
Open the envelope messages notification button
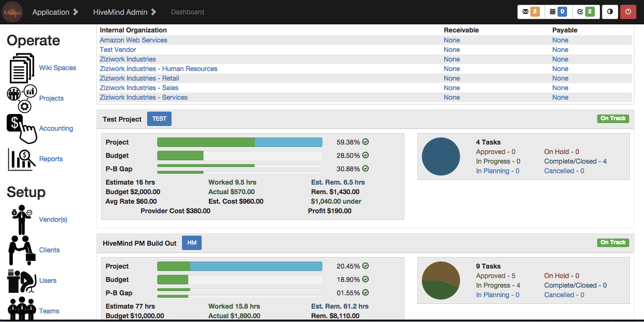click(530, 12)
